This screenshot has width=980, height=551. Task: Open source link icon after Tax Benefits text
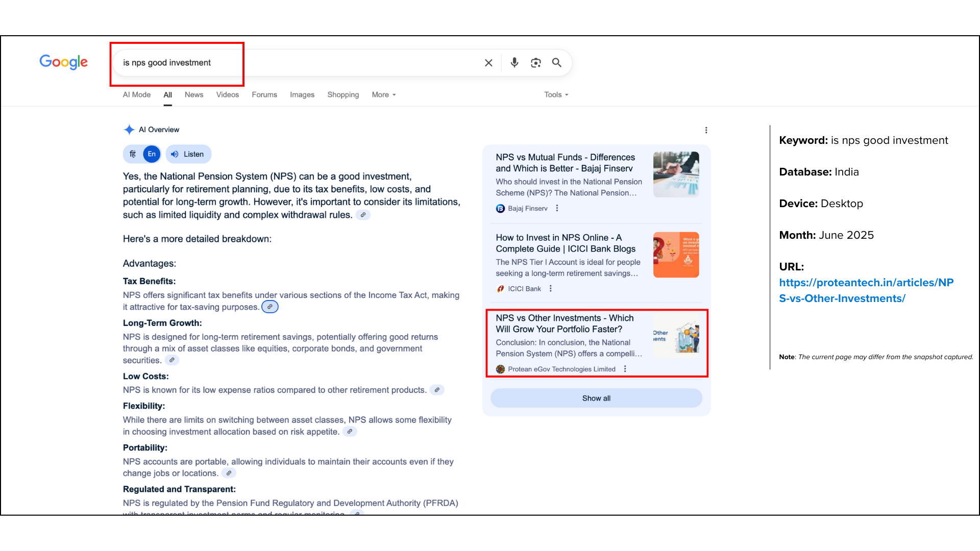tap(270, 307)
